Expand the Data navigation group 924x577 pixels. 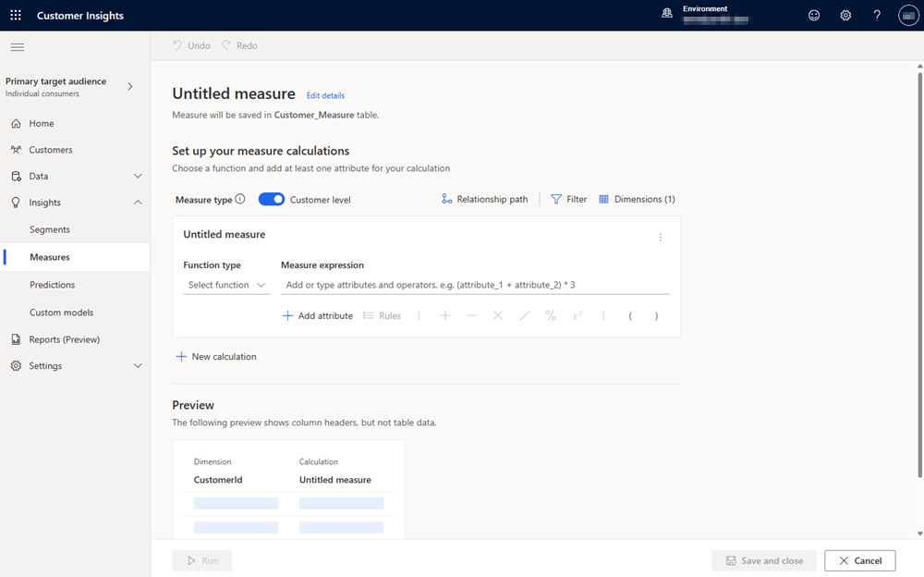click(x=138, y=176)
